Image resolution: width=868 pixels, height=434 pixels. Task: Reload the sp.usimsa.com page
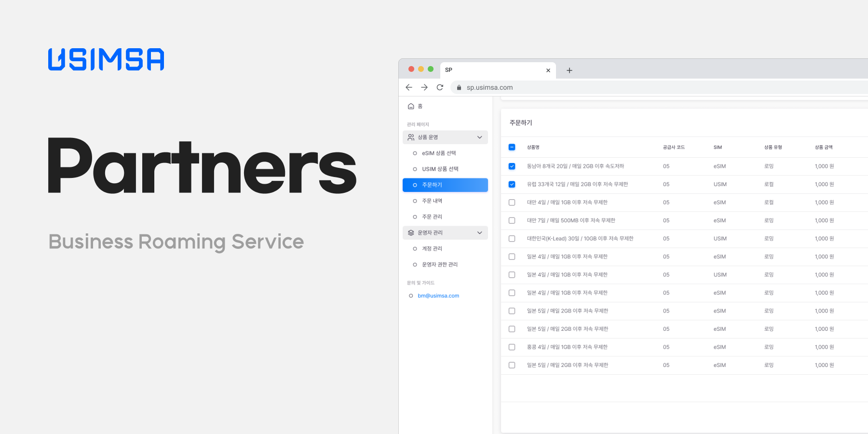[440, 87]
